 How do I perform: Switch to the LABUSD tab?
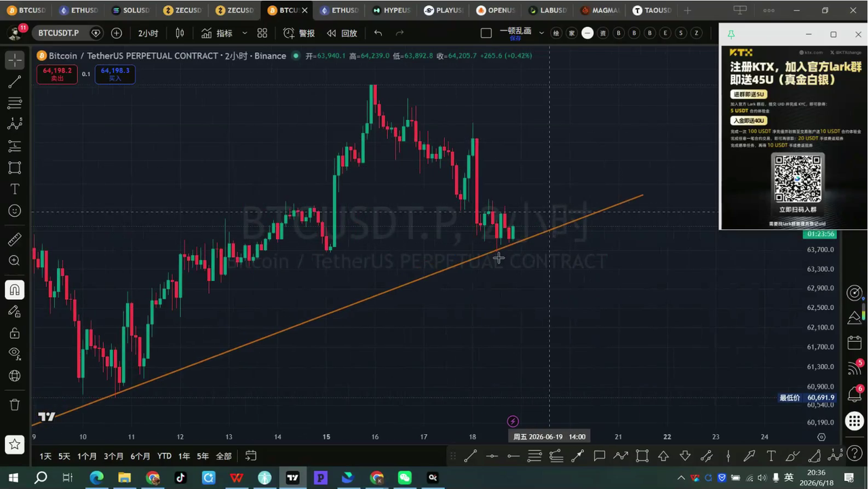[x=548, y=10]
